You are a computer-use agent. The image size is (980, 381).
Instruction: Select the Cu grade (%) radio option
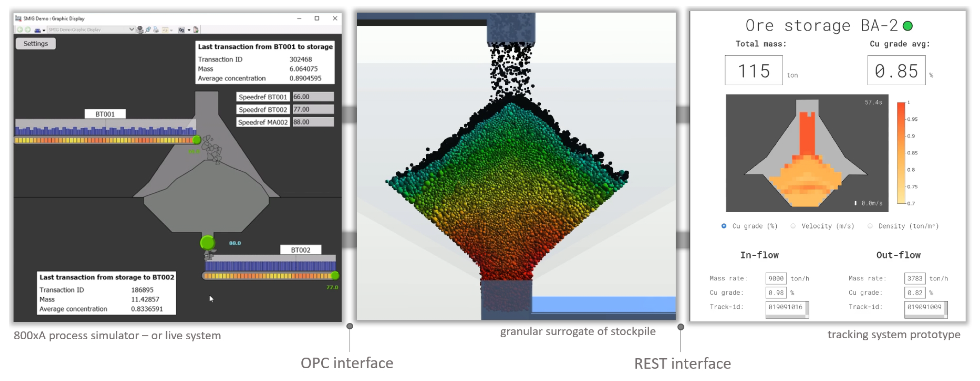[x=724, y=226]
